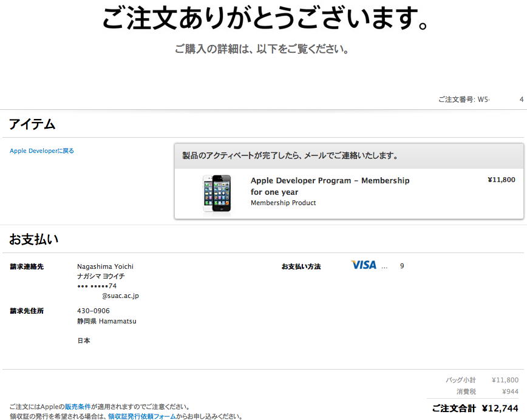The width and height of the screenshot is (527, 420).
Task: Click the 430-0906 postal code
Action: tap(93, 311)
